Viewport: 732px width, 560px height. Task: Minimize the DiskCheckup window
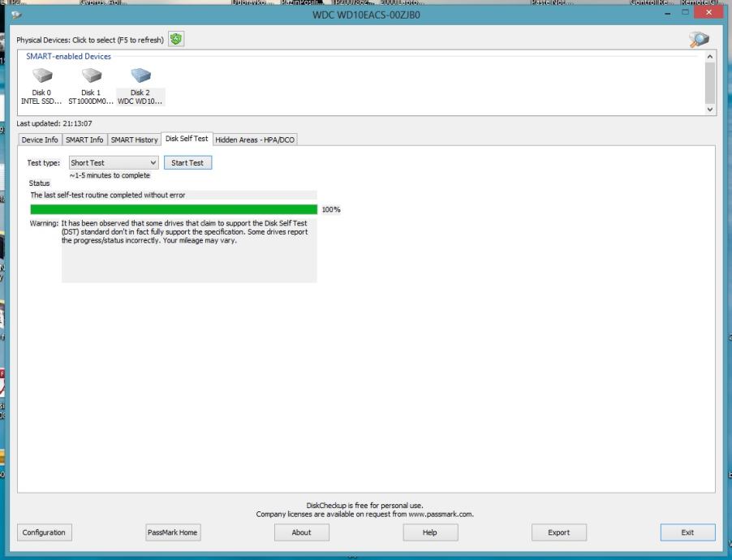point(668,14)
